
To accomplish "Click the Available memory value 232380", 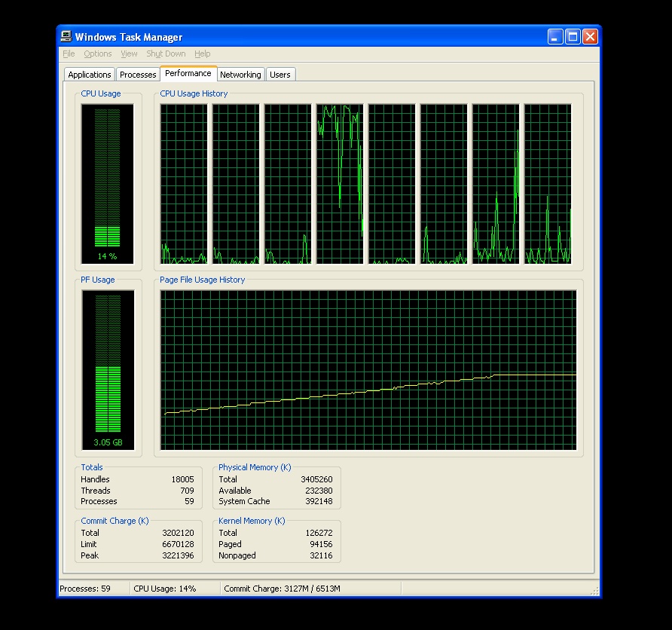I will [319, 491].
